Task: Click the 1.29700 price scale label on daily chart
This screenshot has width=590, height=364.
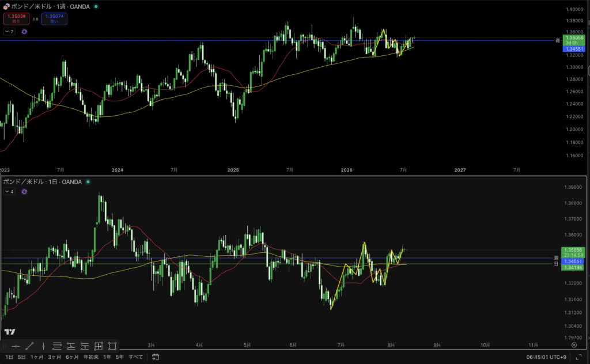Action: click(x=573, y=338)
